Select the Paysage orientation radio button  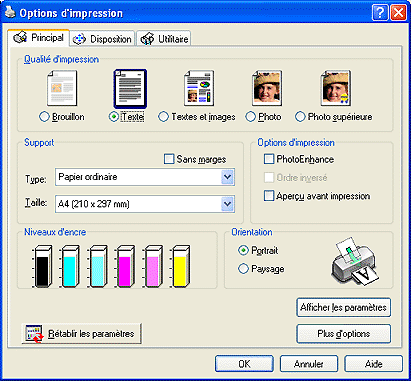[243, 268]
